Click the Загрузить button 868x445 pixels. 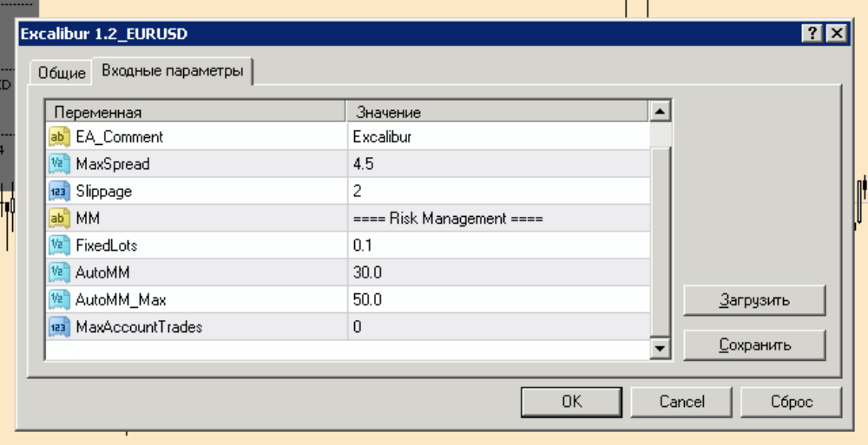[x=754, y=300]
